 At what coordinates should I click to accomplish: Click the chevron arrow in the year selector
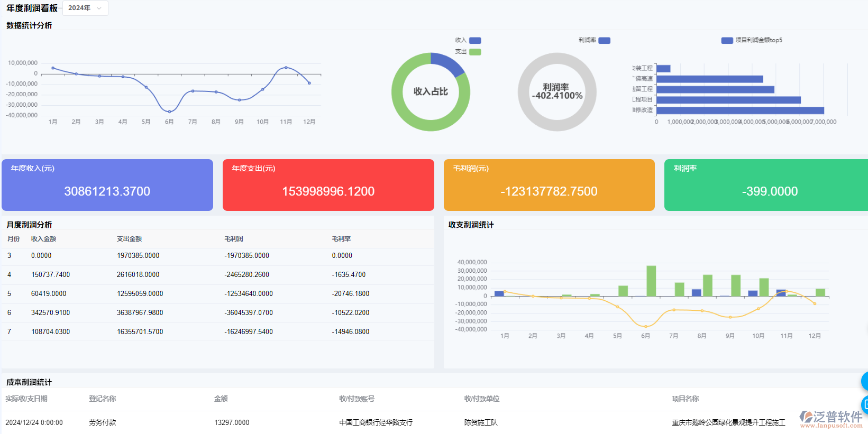pos(99,8)
